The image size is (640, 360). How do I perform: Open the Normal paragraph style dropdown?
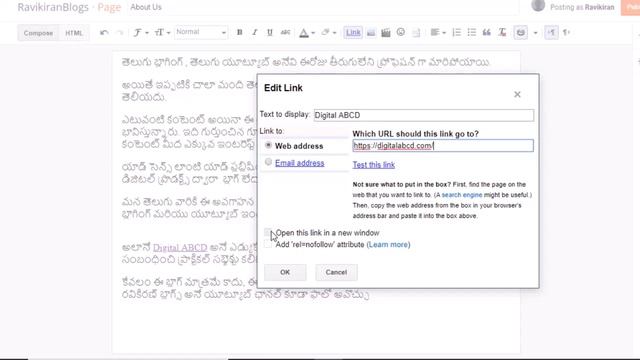pyautogui.click(x=201, y=32)
